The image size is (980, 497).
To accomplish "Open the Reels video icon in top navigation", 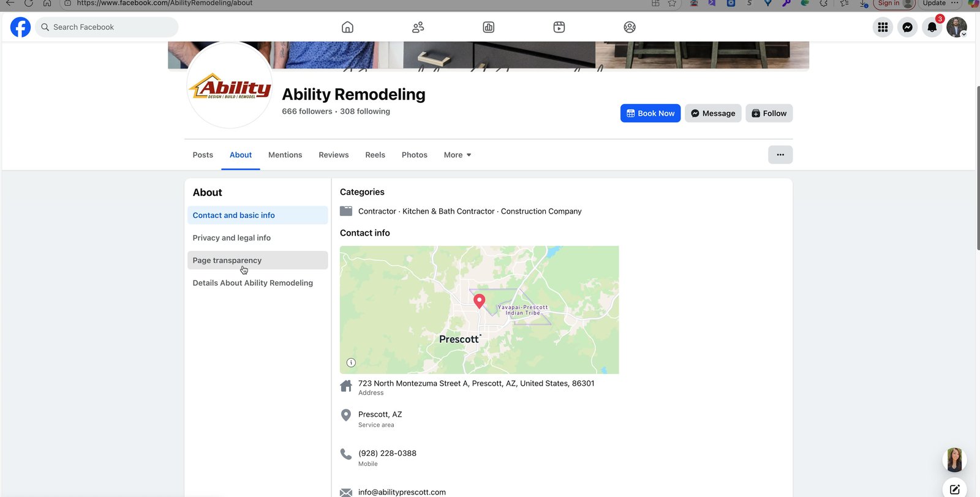I will coord(559,27).
